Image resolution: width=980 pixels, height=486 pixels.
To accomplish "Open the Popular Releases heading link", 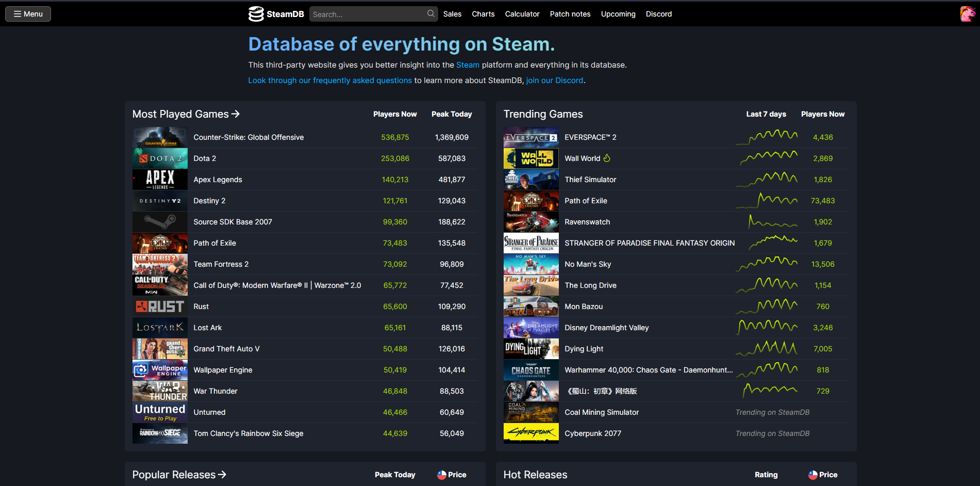I will [x=179, y=475].
